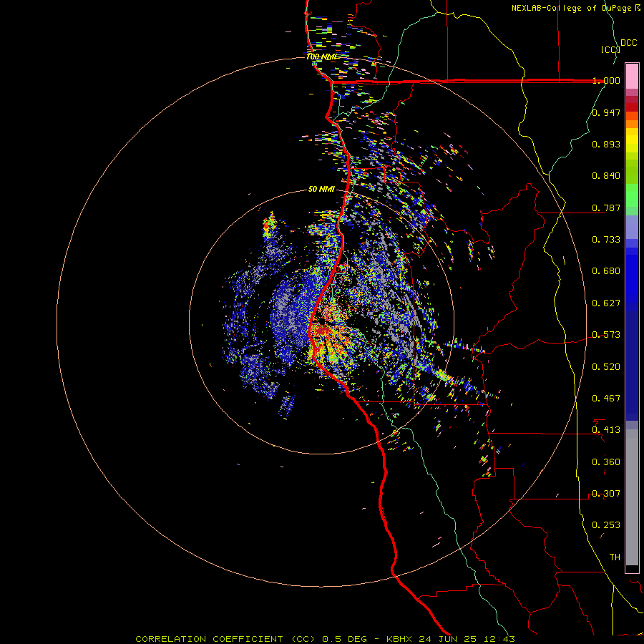Click the TH threshold label
The width and height of the screenshot is (644, 644).
click(615, 557)
